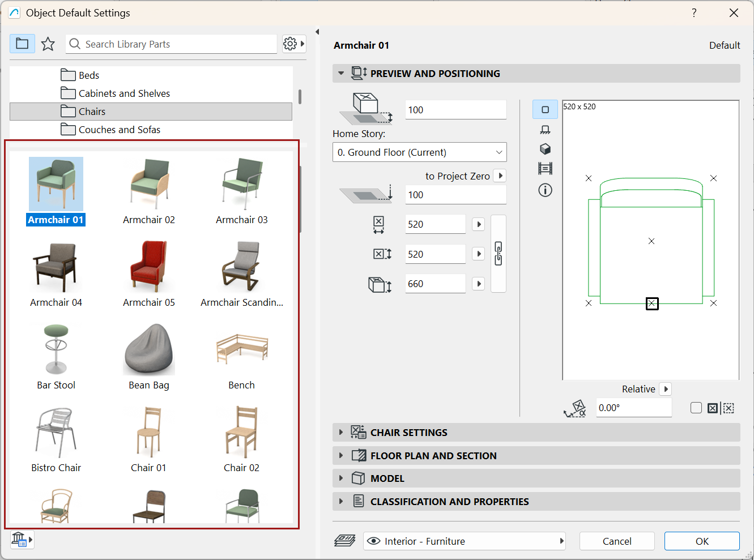Toggle layer visibility eye for Interior - Furniture
Image resolution: width=754 pixels, height=560 pixels.
tap(373, 541)
